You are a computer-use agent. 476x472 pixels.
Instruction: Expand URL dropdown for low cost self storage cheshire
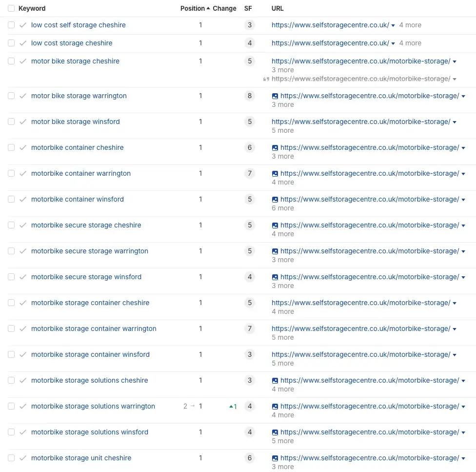coord(393,25)
